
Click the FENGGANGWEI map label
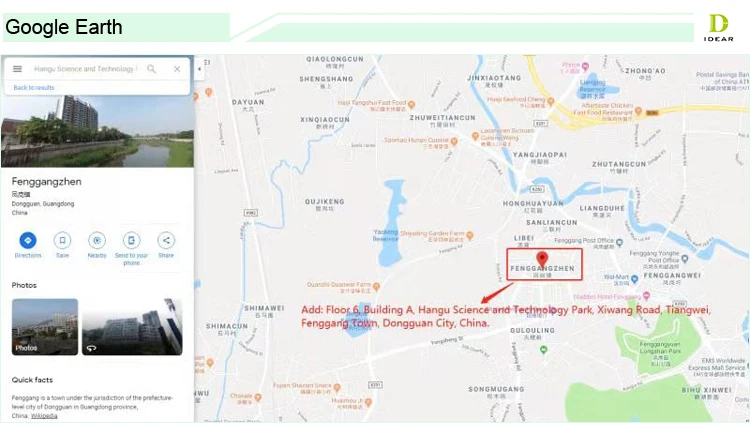(672, 276)
